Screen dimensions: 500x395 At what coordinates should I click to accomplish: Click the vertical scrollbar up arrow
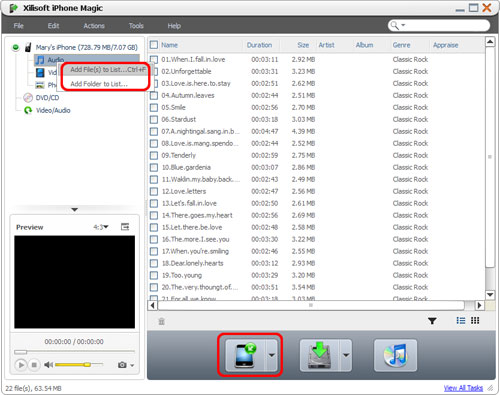(x=490, y=42)
